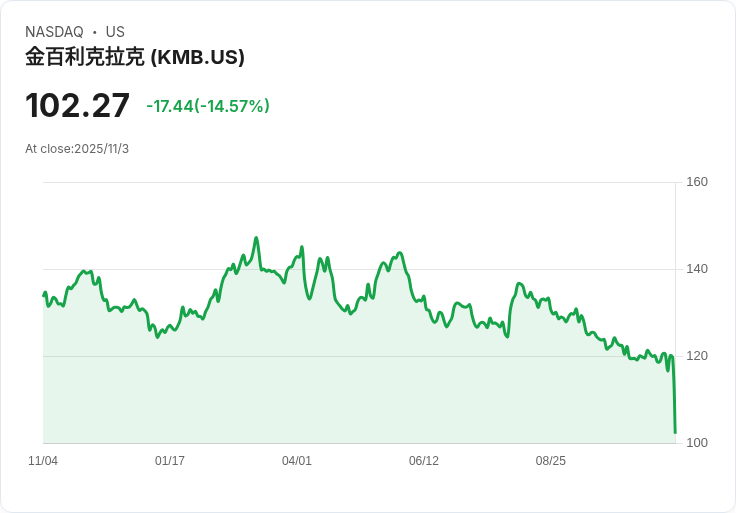Click the NASDAQ exchange label

tap(54, 32)
